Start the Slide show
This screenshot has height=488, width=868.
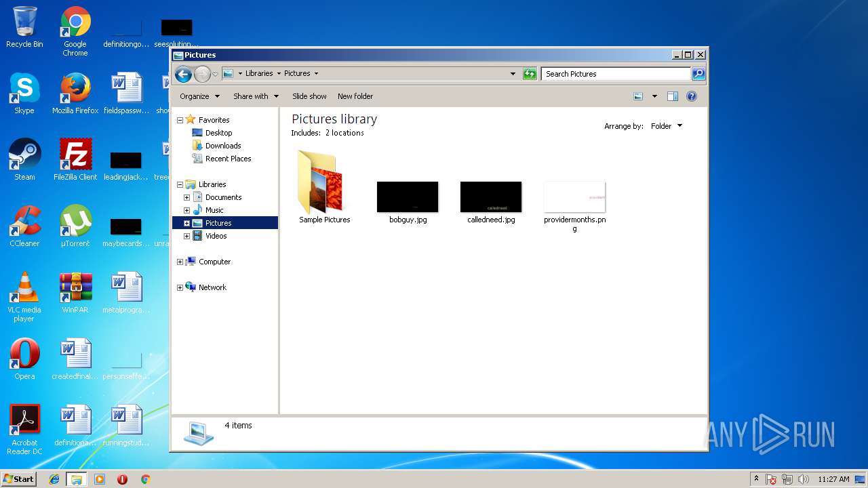[x=309, y=96]
